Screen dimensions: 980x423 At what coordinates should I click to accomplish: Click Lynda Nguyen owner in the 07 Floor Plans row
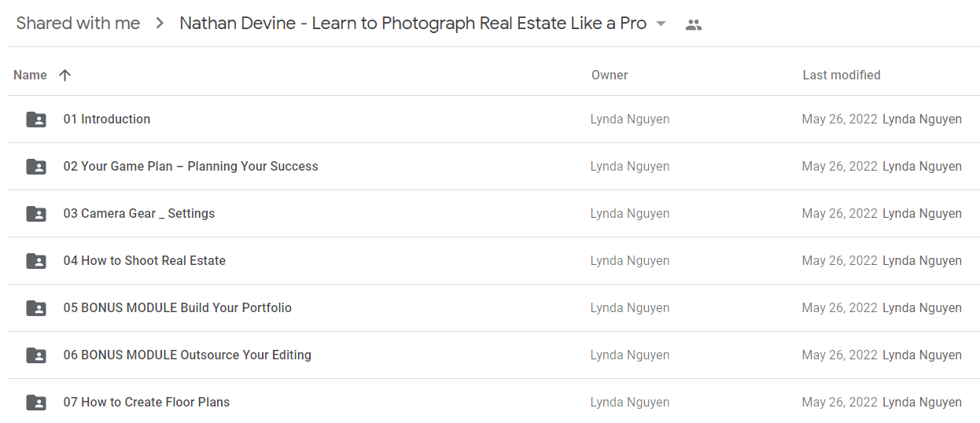coord(630,403)
